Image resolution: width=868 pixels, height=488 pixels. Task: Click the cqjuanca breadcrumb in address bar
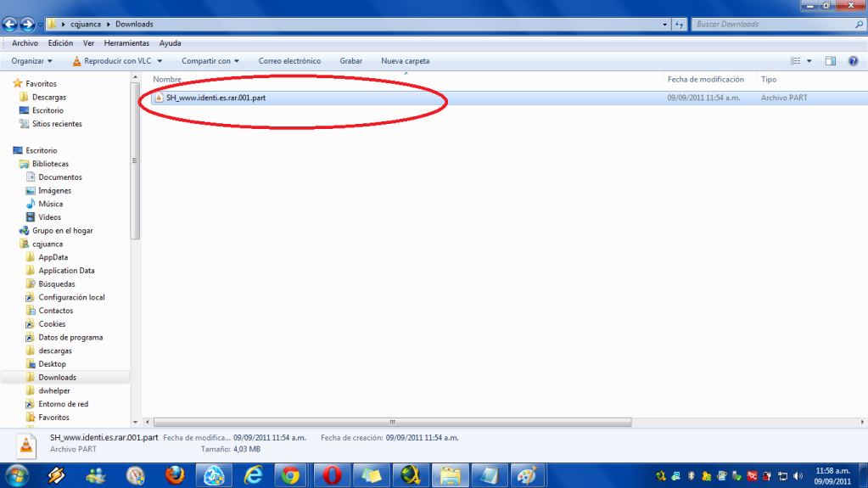tap(85, 25)
